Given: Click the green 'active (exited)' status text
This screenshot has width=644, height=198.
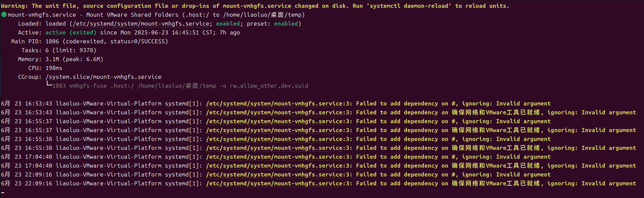Looking at the screenshot, I should click(71, 32).
